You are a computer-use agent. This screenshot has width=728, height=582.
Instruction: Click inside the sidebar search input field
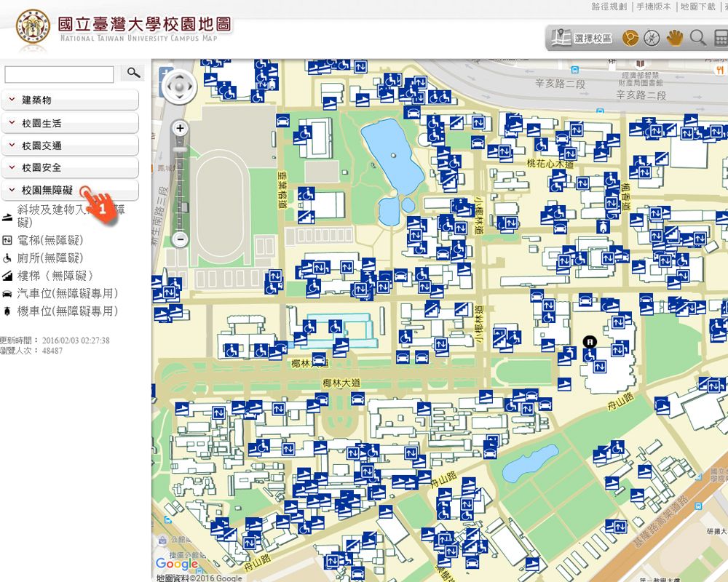point(58,73)
